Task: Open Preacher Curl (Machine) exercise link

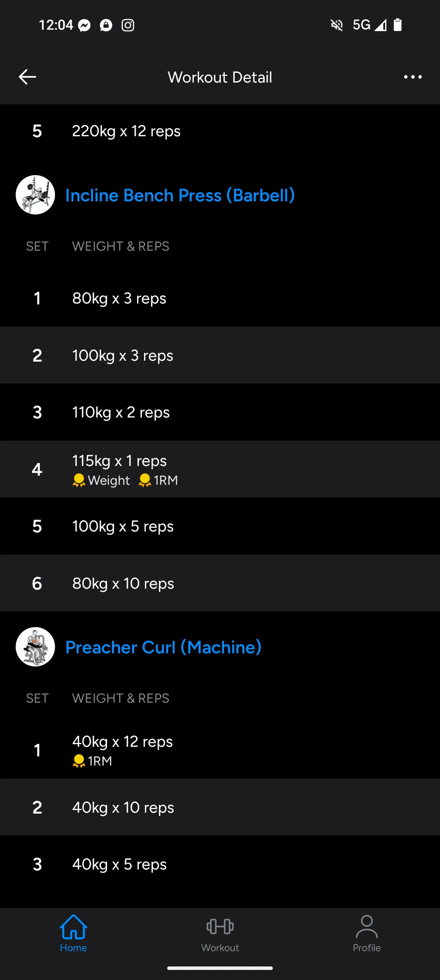Action: pyautogui.click(x=163, y=647)
